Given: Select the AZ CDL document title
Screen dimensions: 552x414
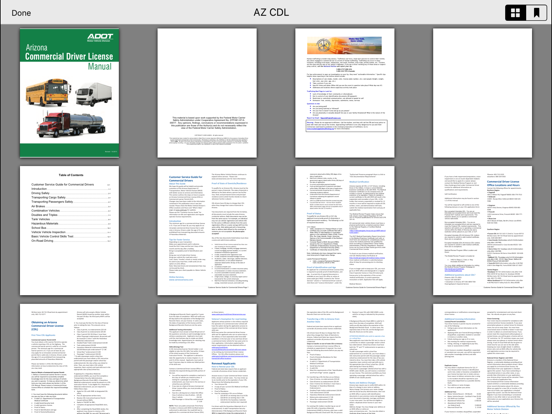Looking at the screenshot, I should pyautogui.click(x=271, y=13).
